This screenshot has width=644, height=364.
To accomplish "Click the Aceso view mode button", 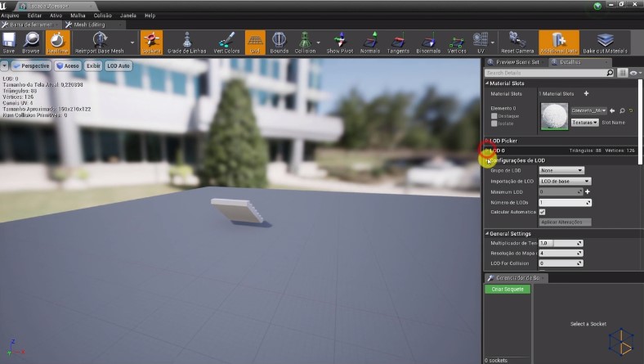I will [68, 65].
